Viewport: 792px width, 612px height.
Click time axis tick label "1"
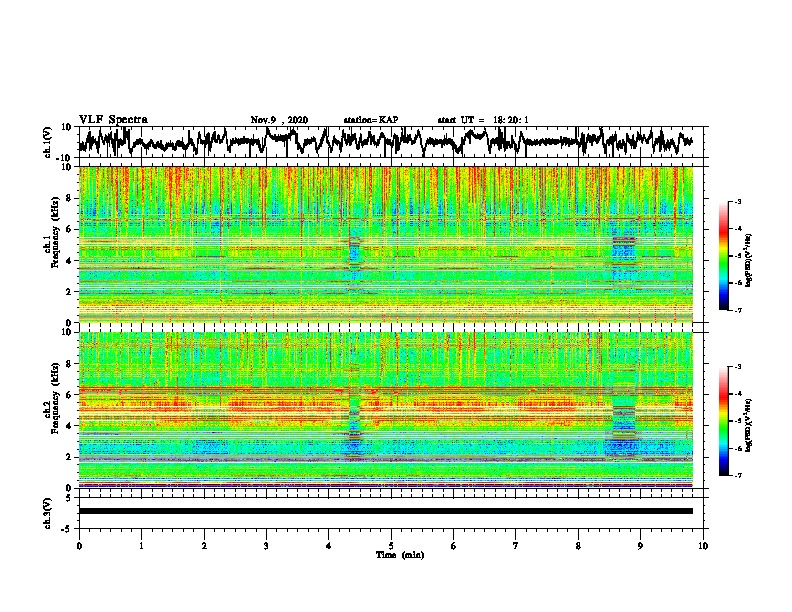141,546
